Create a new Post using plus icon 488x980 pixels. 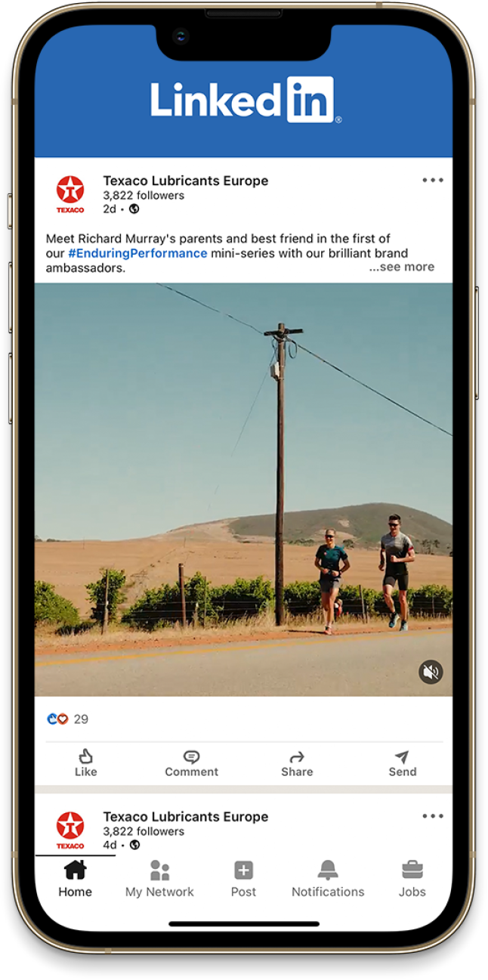tap(243, 879)
